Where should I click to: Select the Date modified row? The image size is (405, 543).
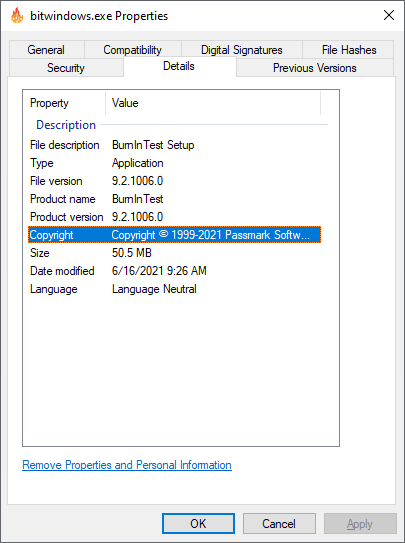pyautogui.click(x=174, y=271)
